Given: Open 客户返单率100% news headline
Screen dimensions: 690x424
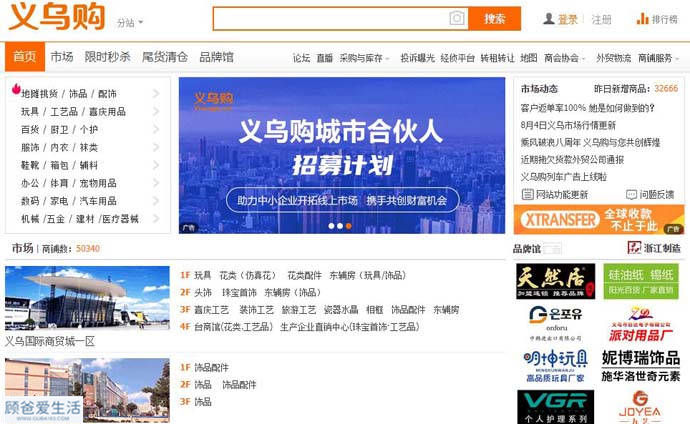Looking at the screenshot, I should pyautogui.click(x=587, y=108).
